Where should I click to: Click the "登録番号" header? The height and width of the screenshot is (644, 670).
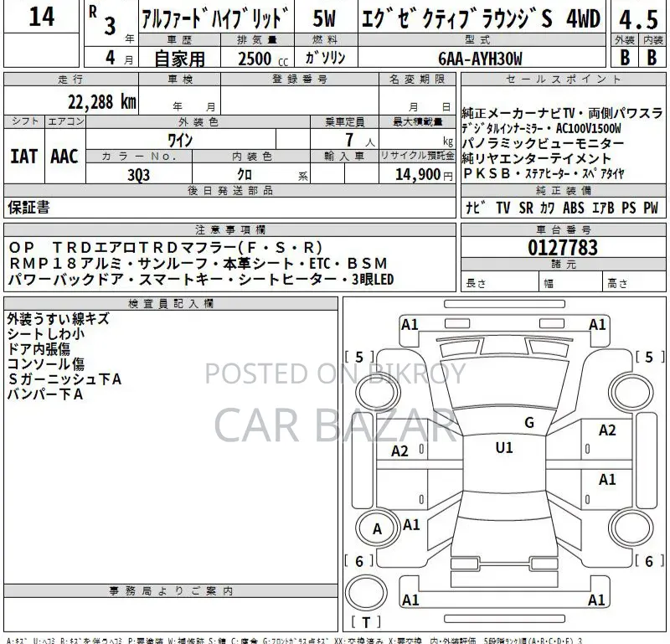(x=300, y=79)
